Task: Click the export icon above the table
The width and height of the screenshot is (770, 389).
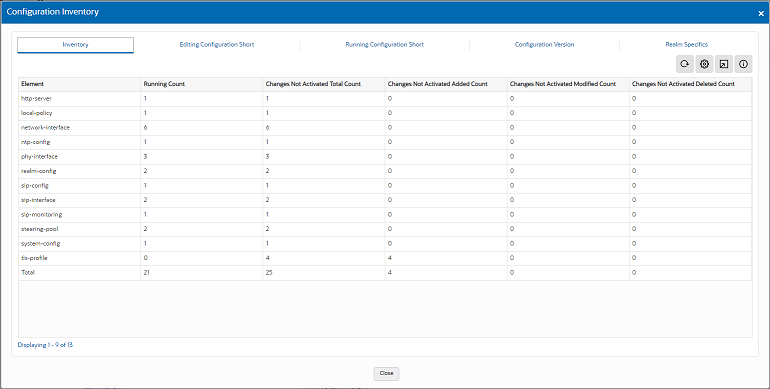Action: pyautogui.click(x=724, y=64)
